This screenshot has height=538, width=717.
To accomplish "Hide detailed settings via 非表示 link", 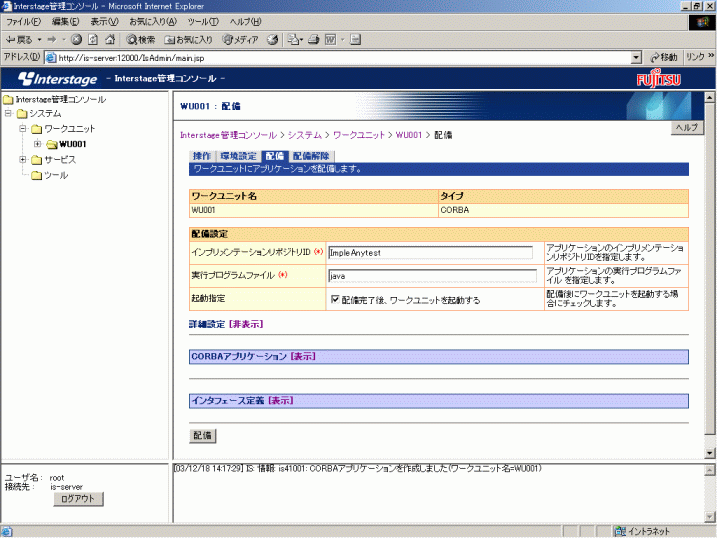I will (246, 324).
